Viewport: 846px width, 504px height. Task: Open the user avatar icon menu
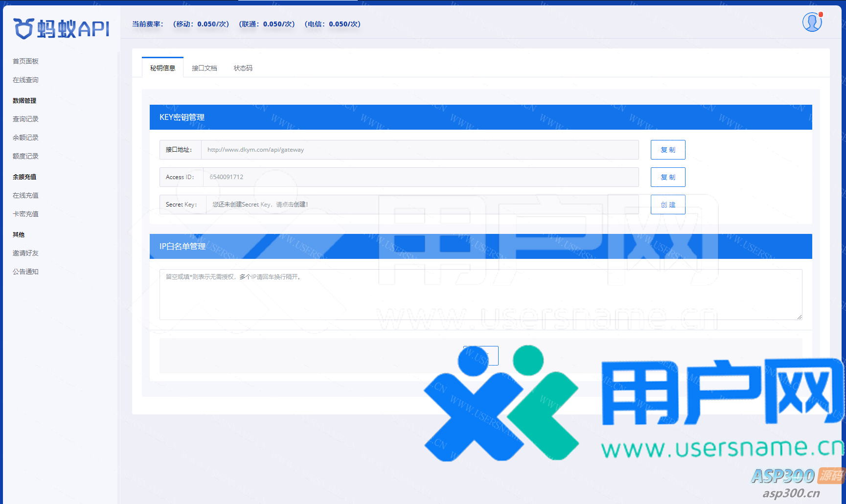point(812,22)
